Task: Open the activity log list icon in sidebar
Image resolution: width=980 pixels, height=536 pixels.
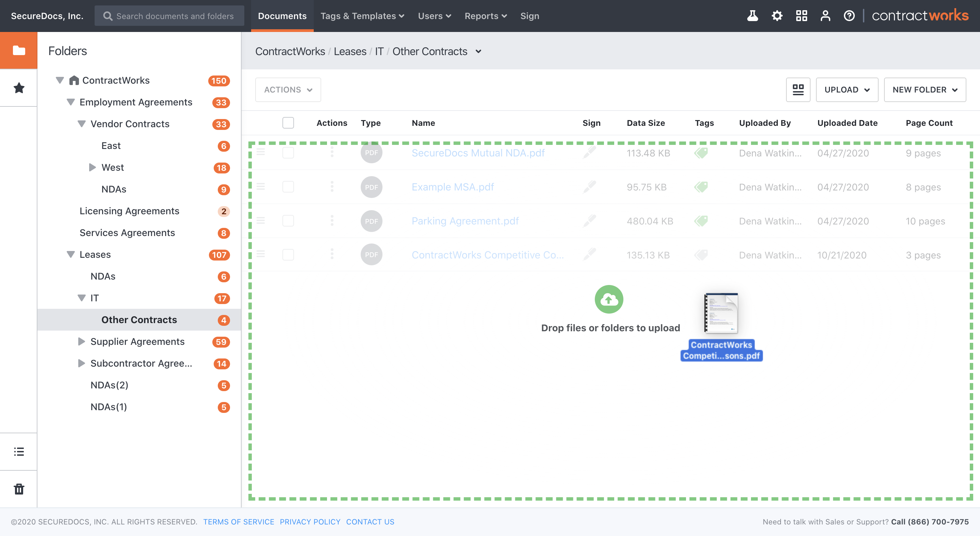Action: pos(18,451)
